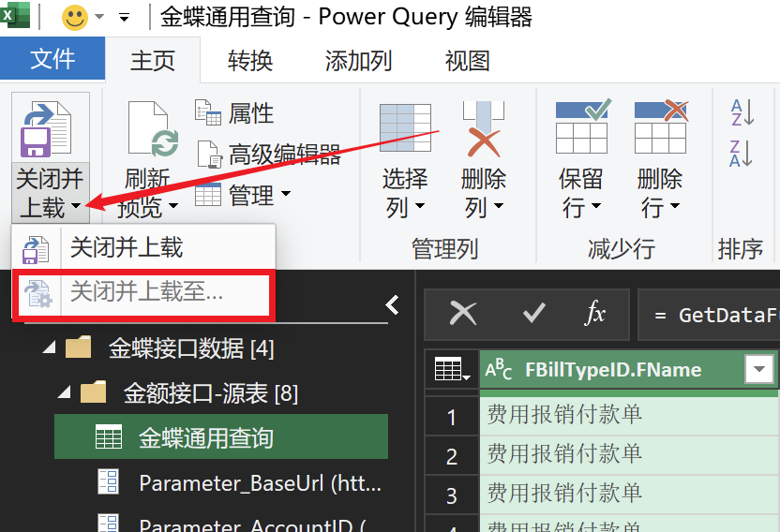Collapse the 金蝶接口数据 [4] folder triangle
Viewport: 780px width, 532px height.
(x=49, y=347)
